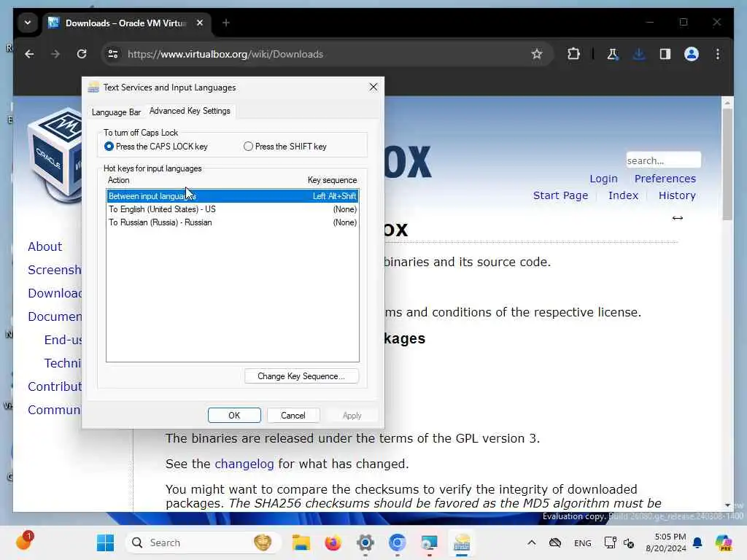Screen dimensions: 747x560
Task: Close the Downloads – Oracle VM VirtualBox tab
Action: point(200,23)
